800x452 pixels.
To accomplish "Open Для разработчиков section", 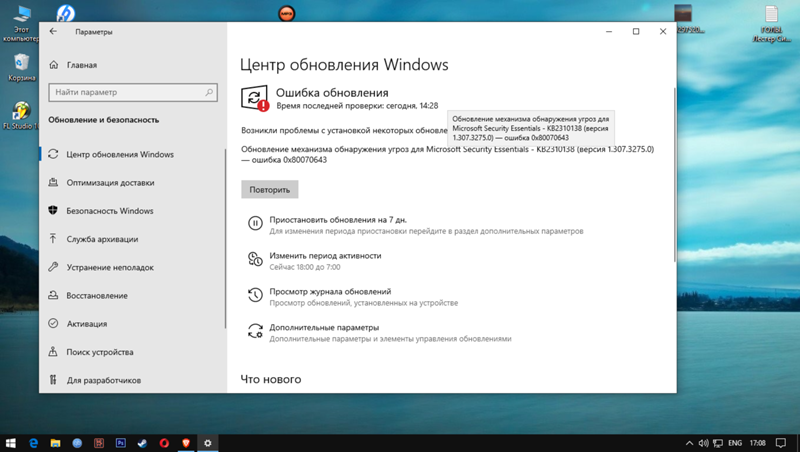I will (x=104, y=380).
